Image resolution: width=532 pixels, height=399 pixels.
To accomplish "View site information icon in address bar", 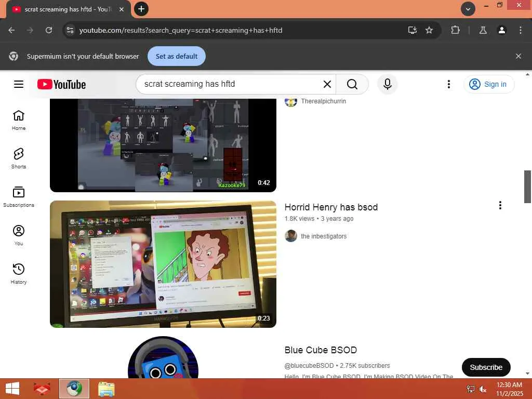I will click(70, 30).
